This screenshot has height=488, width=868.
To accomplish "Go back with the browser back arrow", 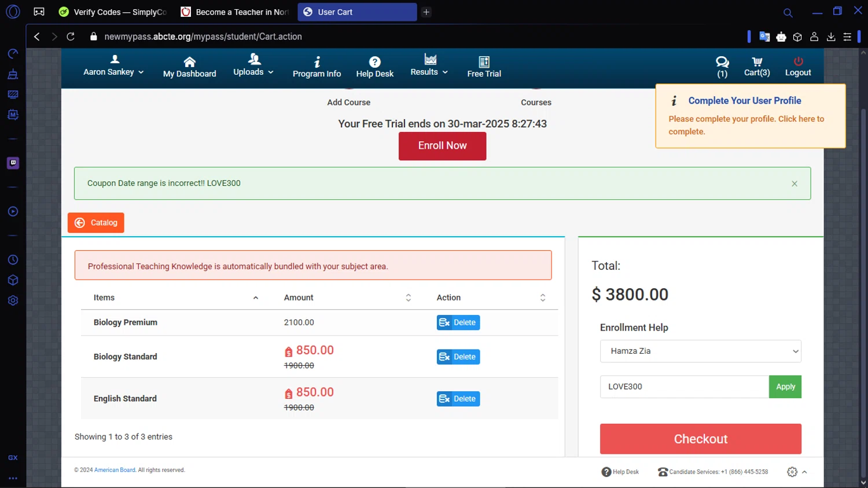I will (37, 36).
